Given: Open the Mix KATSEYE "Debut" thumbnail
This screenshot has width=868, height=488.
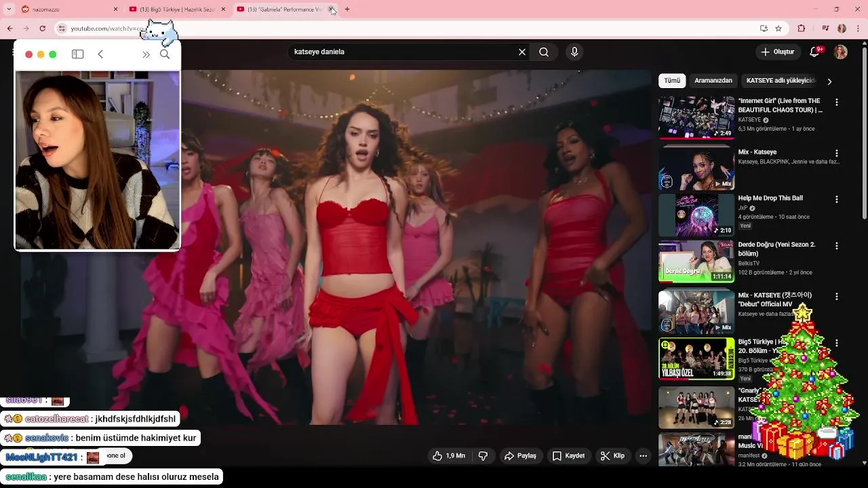Looking at the screenshot, I should pyautogui.click(x=696, y=312).
